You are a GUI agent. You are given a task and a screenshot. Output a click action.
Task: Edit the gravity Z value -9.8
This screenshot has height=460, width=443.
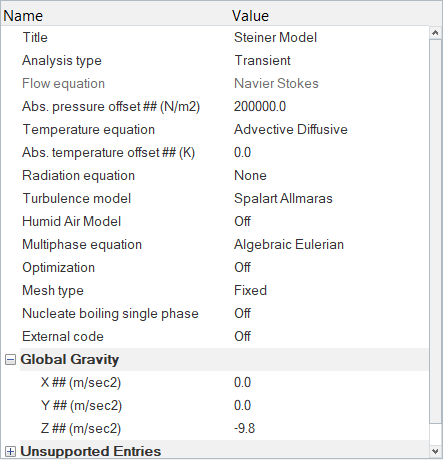click(244, 428)
